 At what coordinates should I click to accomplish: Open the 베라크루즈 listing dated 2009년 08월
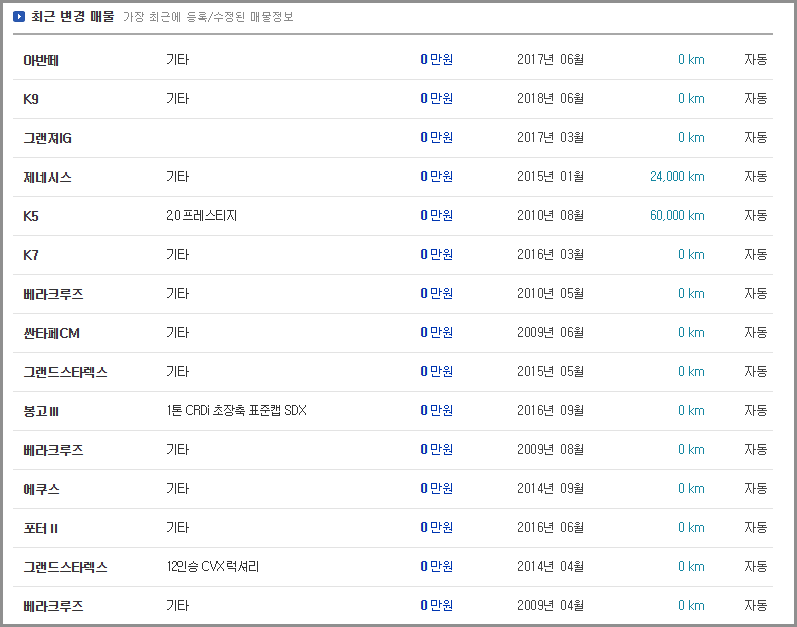coord(53,450)
